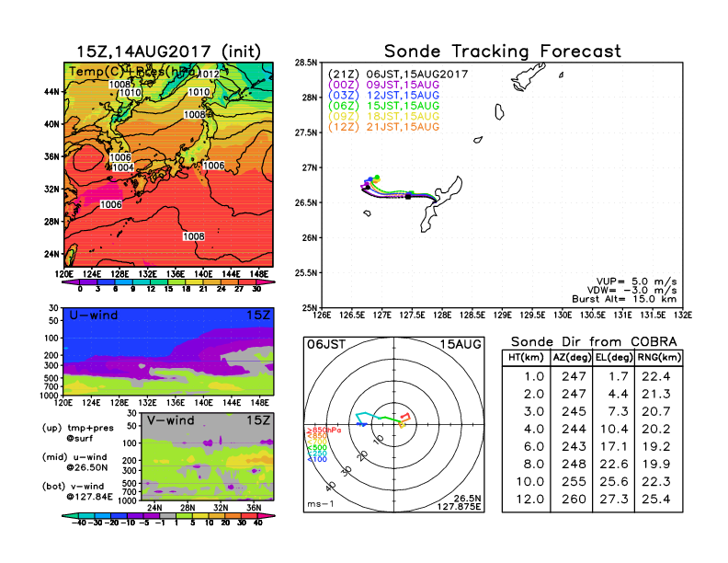Click the "129.5E" longitude label on the track map

pos(532,315)
